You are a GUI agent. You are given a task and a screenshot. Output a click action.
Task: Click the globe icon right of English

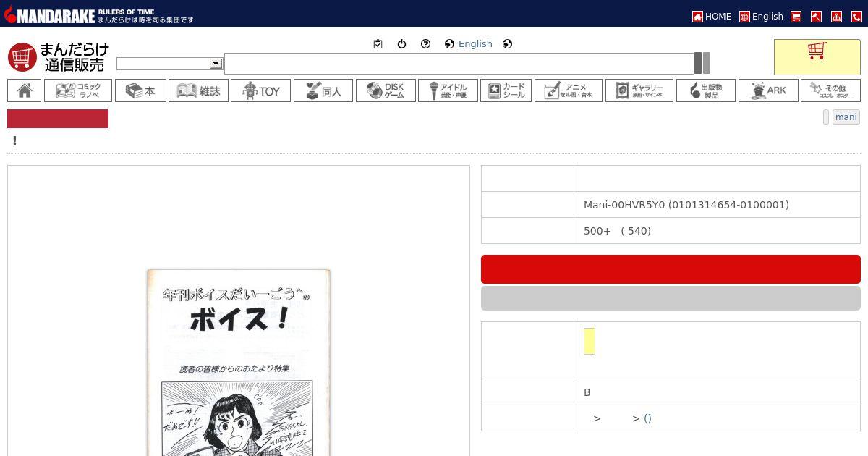pos(507,44)
